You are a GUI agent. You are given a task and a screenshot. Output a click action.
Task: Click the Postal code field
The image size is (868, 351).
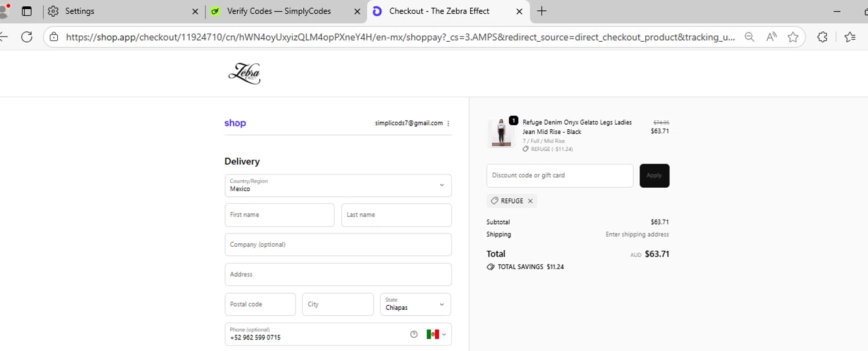(x=260, y=304)
